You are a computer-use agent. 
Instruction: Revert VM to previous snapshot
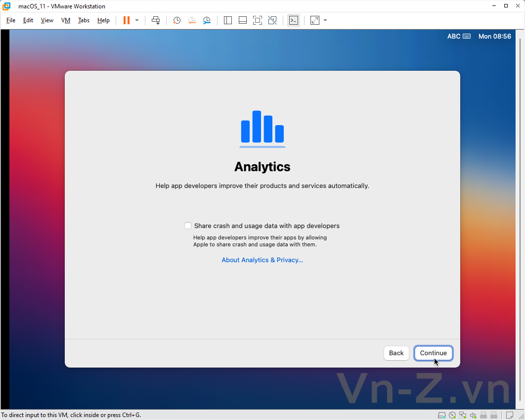(191, 20)
